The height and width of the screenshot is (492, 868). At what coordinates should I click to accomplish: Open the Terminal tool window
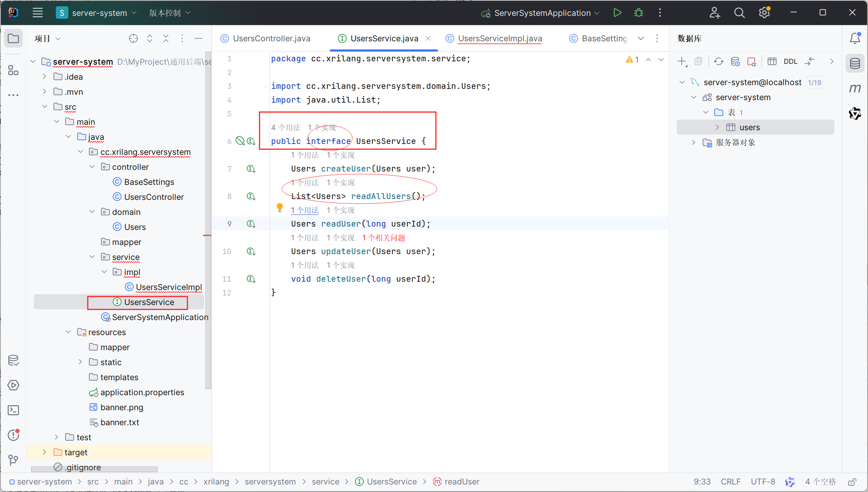click(x=13, y=410)
